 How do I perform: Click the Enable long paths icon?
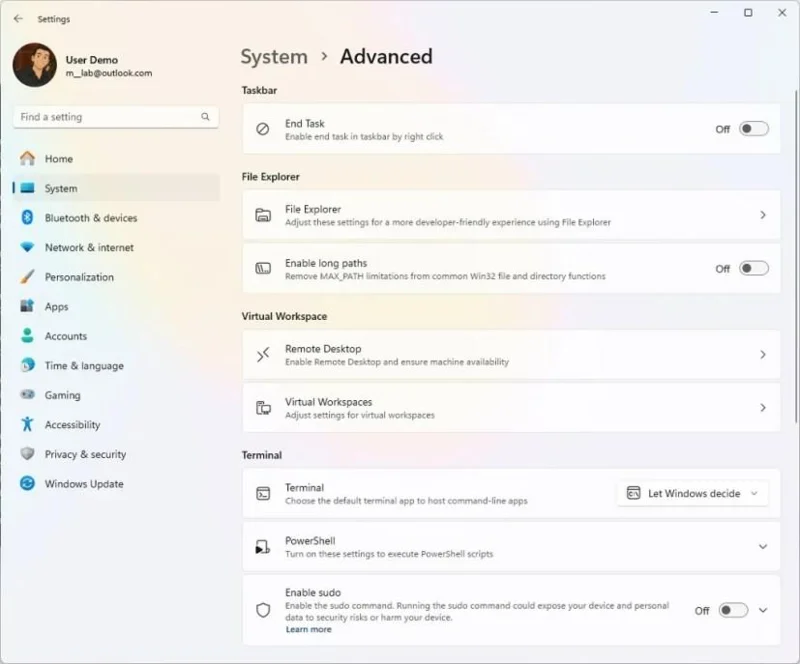[263, 268]
